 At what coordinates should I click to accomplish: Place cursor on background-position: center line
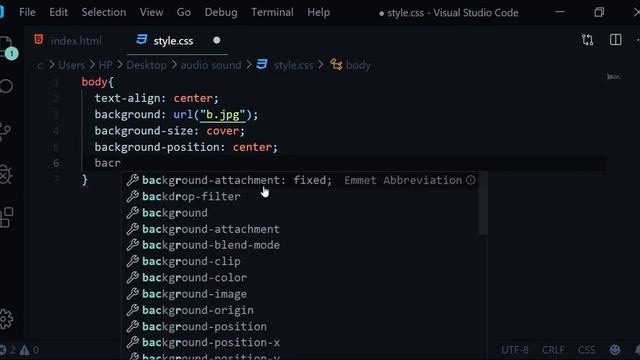186,147
